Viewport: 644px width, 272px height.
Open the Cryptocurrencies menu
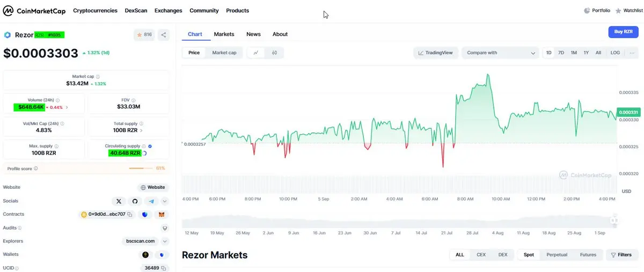tap(95, 11)
